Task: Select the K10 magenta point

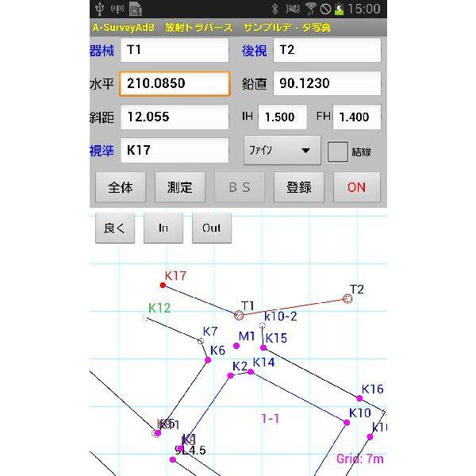Action: [x=347, y=423]
